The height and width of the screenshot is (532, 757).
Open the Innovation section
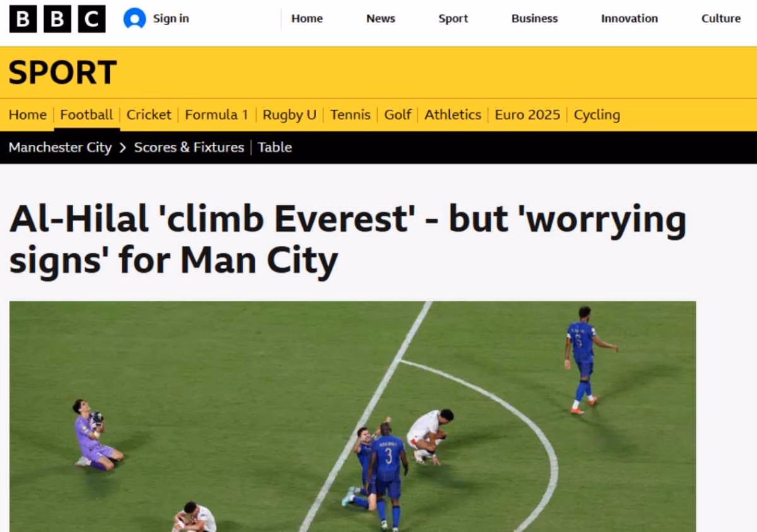[630, 19]
